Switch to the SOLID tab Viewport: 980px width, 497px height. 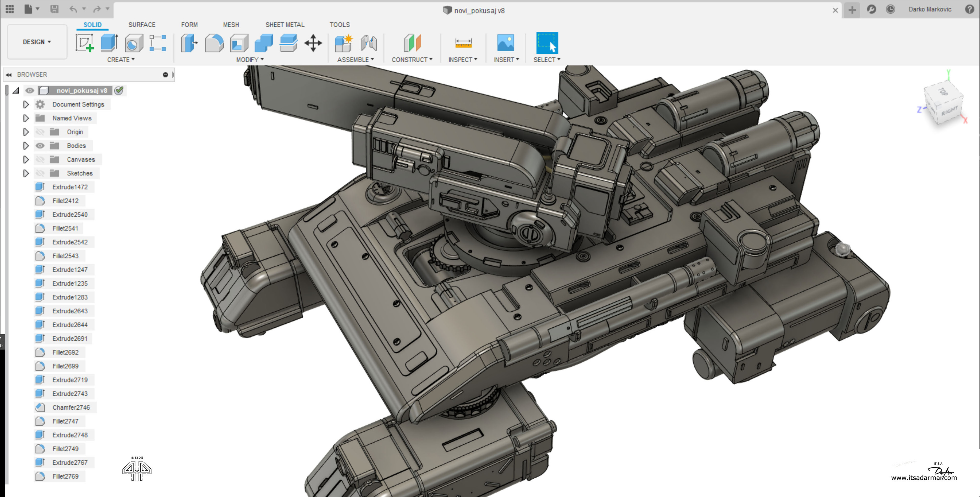pyautogui.click(x=92, y=25)
